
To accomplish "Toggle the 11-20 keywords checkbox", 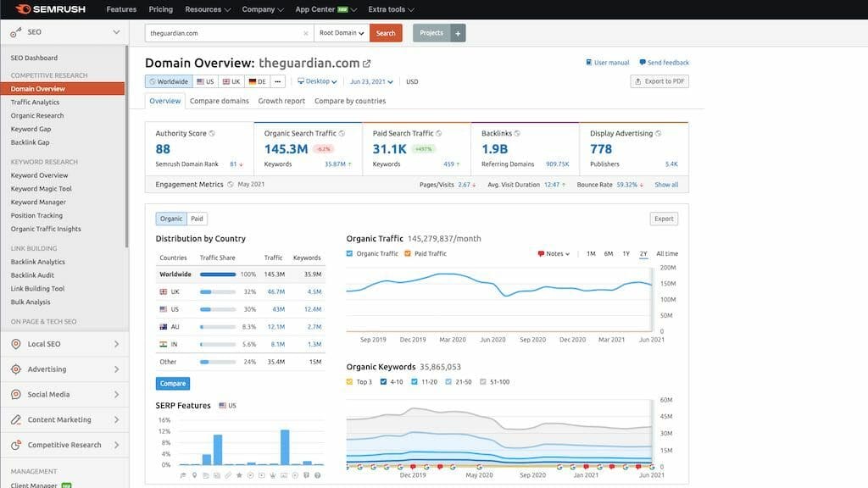I will point(414,382).
